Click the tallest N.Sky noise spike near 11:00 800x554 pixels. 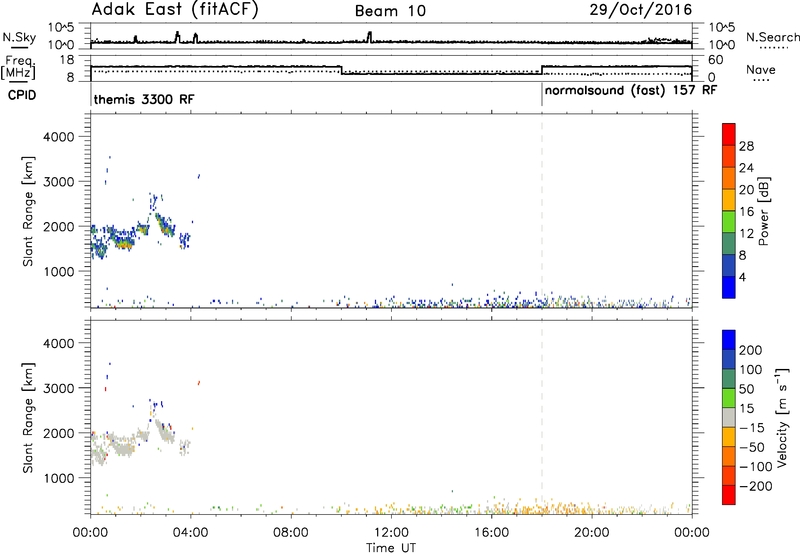369,36
